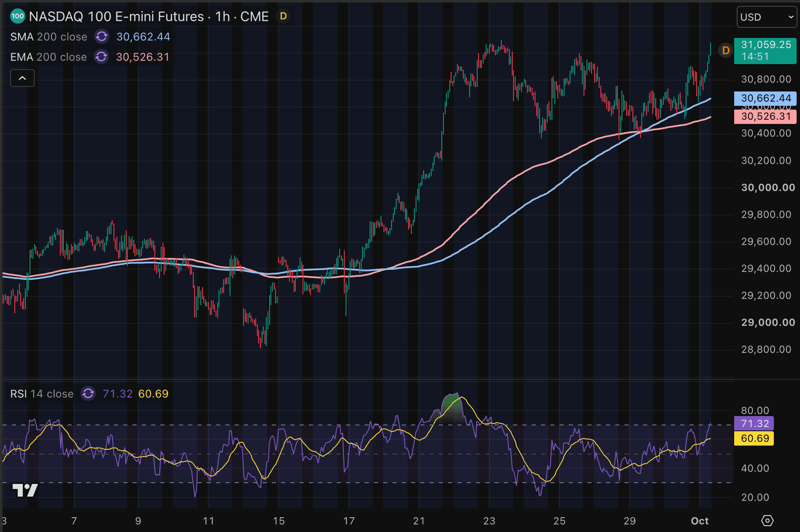Screen dimensions: 800x532
Task: Click the NASDAQ 100 round logo icon
Action: tap(18, 16)
